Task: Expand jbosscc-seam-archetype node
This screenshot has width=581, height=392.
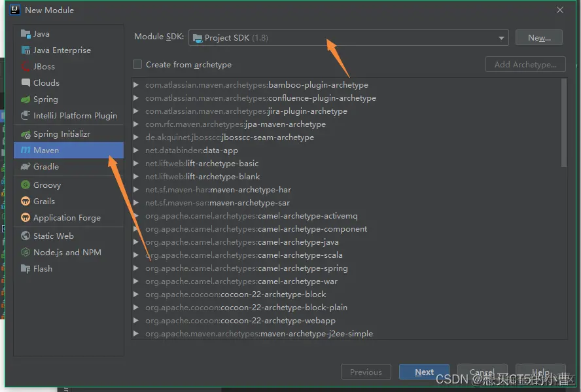Action: click(136, 137)
